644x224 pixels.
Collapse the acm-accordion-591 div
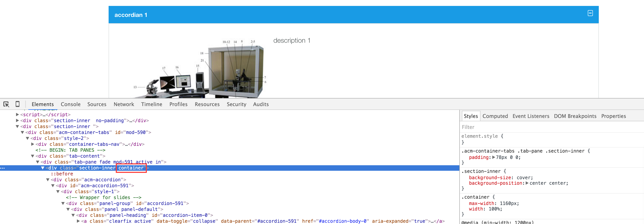(53, 186)
